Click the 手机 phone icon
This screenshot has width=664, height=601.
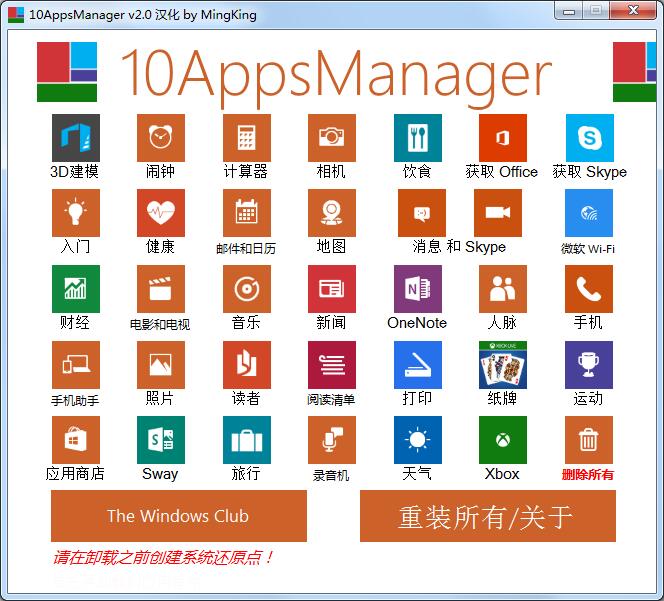tap(589, 289)
